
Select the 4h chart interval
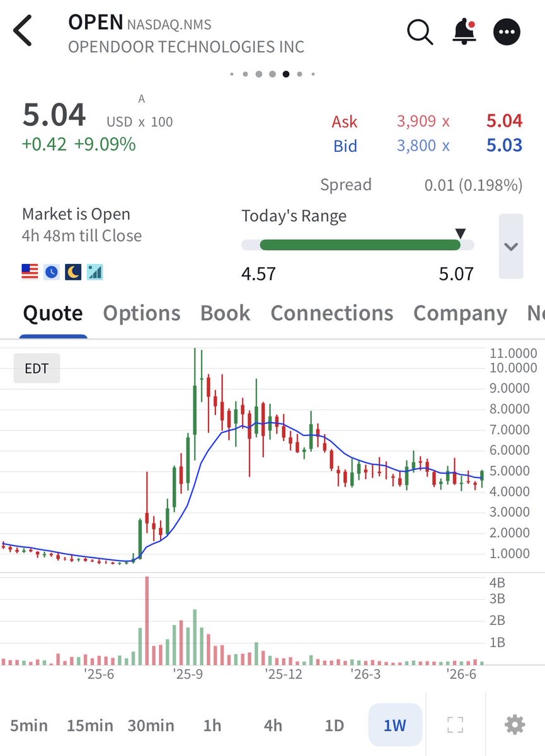coord(273,726)
